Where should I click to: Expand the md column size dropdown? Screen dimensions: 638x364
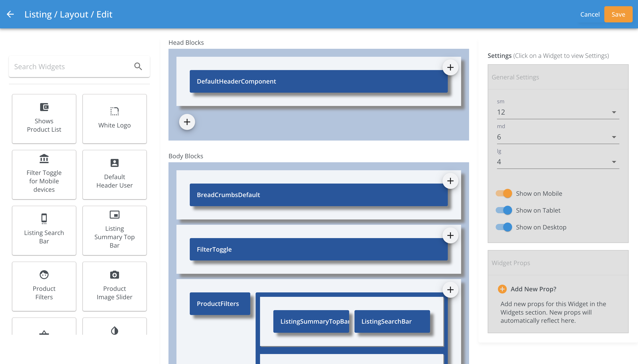tap(558, 137)
